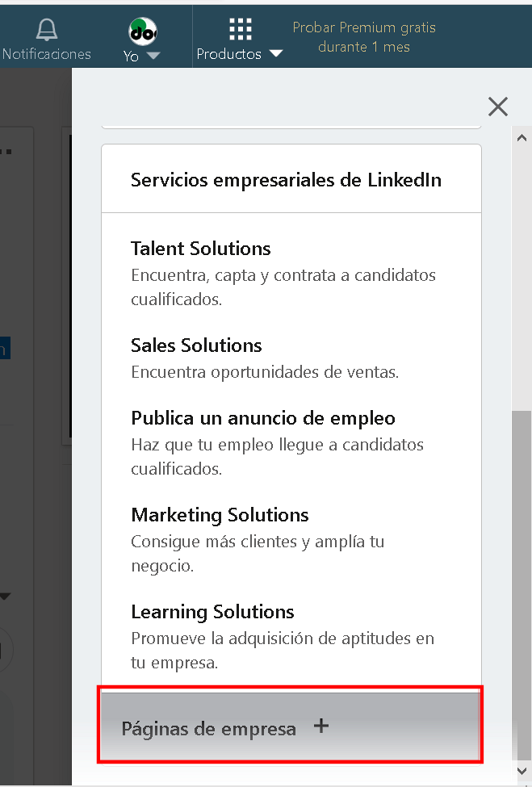Click the scrollbar up arrow
Viewport: 532px width, 787px height.
click(522, 137)
